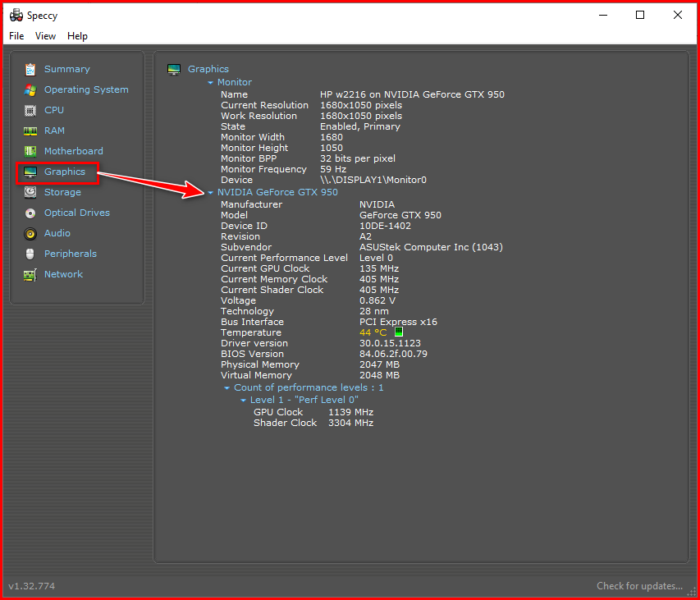Click the Monitor heading text
The height and width of the screenshot is (600, 700).
[235, 82]
